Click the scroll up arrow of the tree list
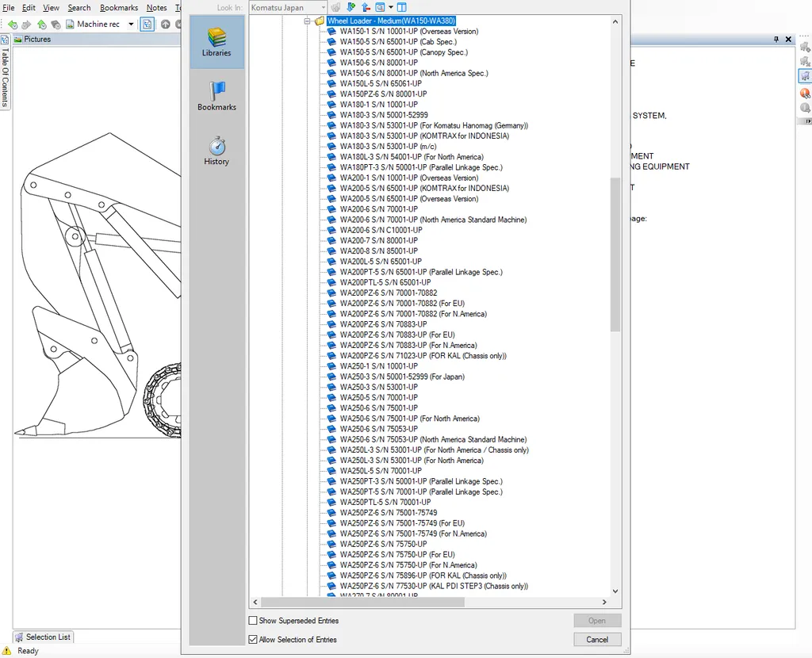Image resolution: width=812 pixels, height=658 pixels. point(615,21)
